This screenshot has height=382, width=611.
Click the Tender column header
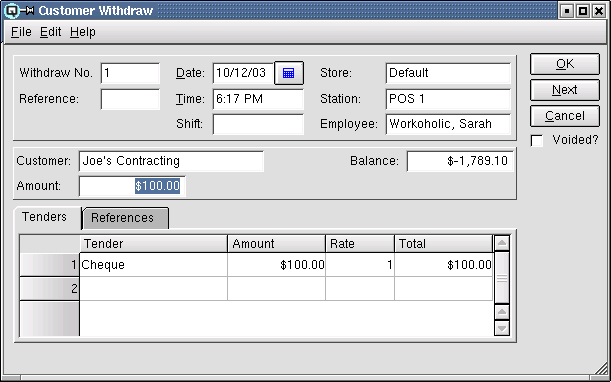coord(154,244)
